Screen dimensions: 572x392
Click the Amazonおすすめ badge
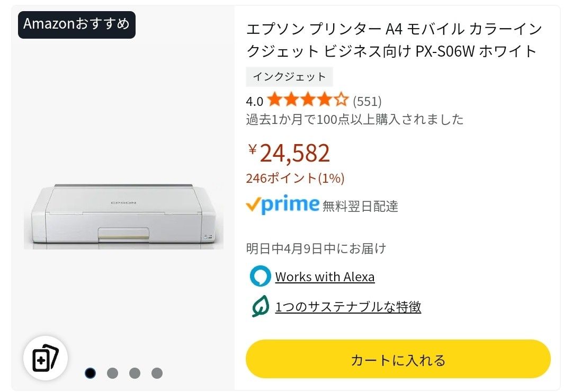pyautogui.click(x=77, y=24)
